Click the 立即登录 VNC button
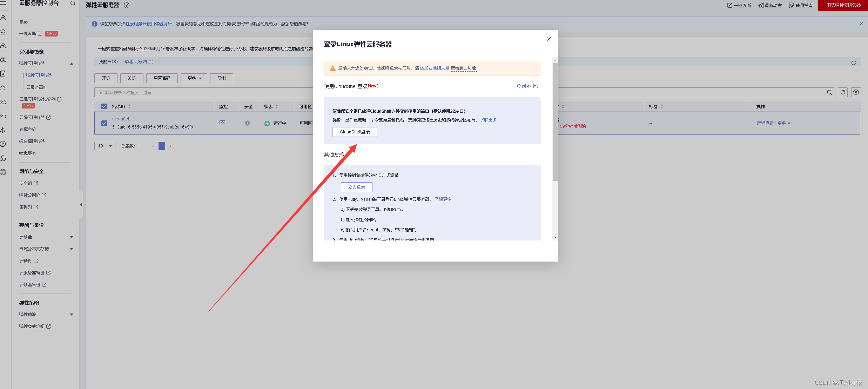This screenshot has width=868, height=389. [x=356, y=187]
